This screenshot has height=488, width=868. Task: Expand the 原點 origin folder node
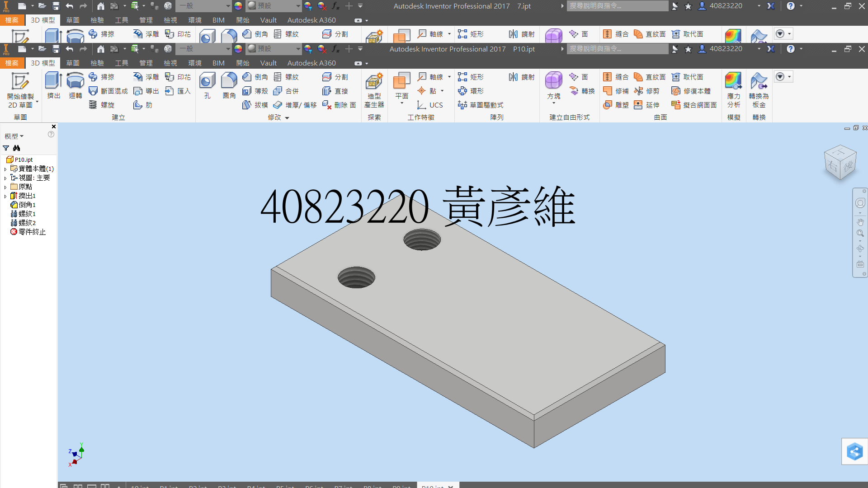(x=5, y=187)
